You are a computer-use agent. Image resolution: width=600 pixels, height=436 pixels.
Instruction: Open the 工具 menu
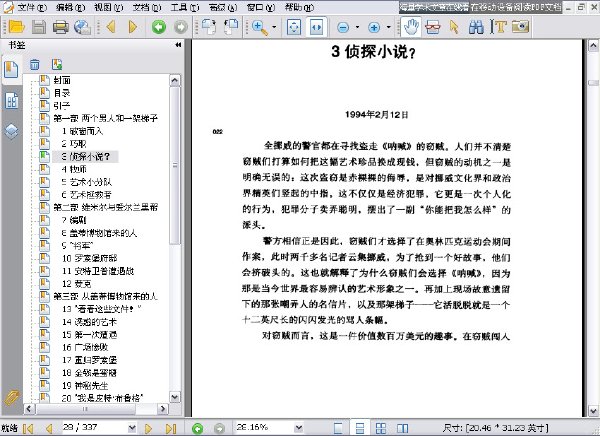click(185, 7)
